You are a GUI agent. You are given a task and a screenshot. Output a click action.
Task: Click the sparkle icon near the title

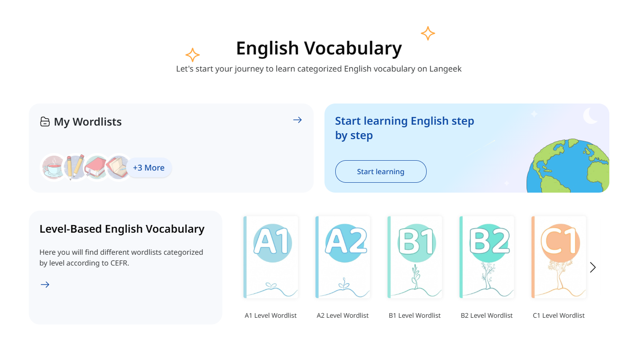pos(428,33)
